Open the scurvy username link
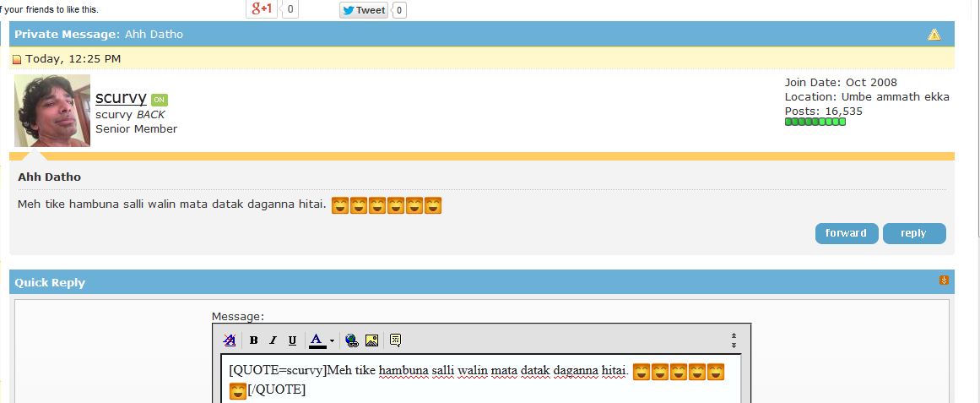 121,98
